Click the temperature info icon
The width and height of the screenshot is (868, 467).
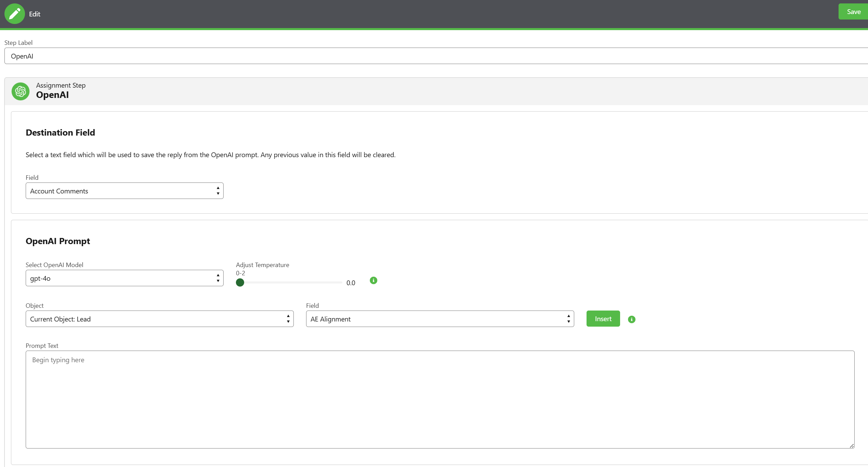tap(374, 280)
